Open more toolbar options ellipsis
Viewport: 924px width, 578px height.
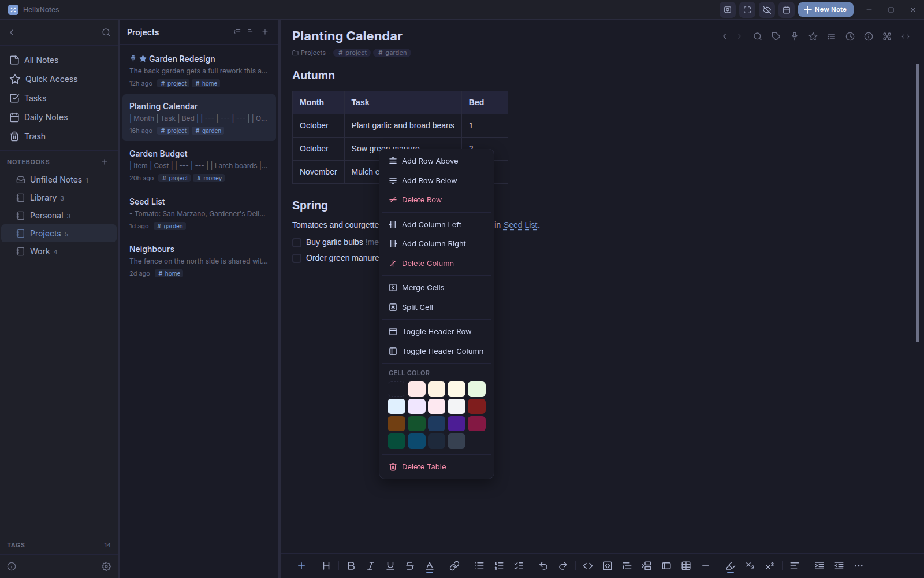[859, 566]
